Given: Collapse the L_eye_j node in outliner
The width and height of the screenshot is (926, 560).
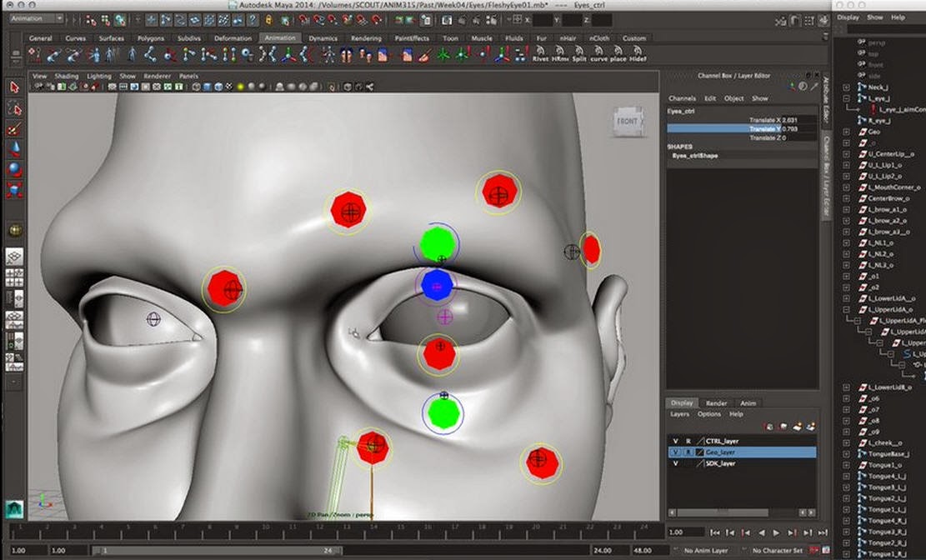Looking at the screenshot, I should 846,98.
